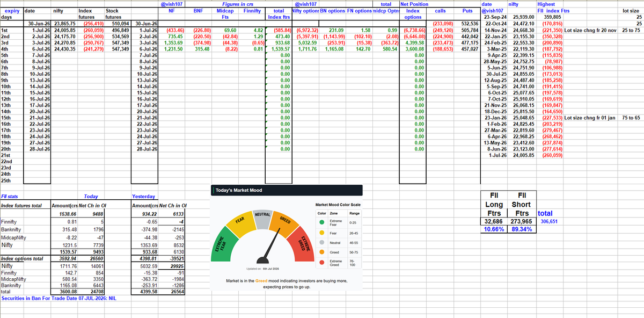644x318 pixels.
Task: Select the NF value "(433.46)"
Action: pos(175,30)
